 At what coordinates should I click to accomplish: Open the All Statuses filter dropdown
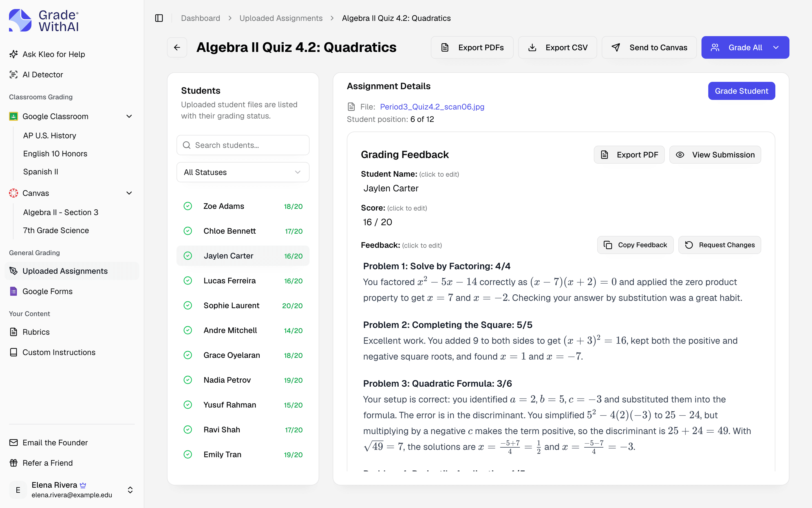click(x=243, y=172)
